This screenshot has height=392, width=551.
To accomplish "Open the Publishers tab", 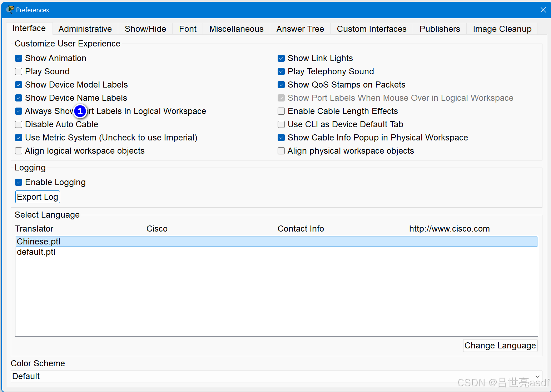I will point(440,29).
